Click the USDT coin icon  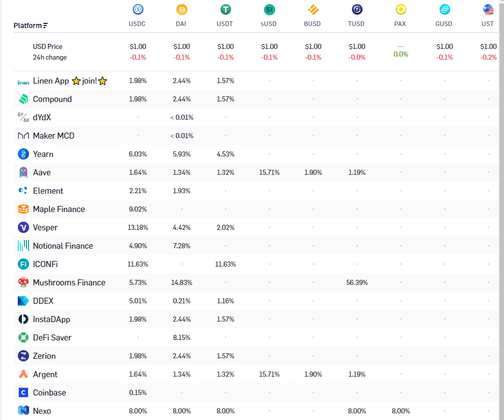(x=225, y=9)
